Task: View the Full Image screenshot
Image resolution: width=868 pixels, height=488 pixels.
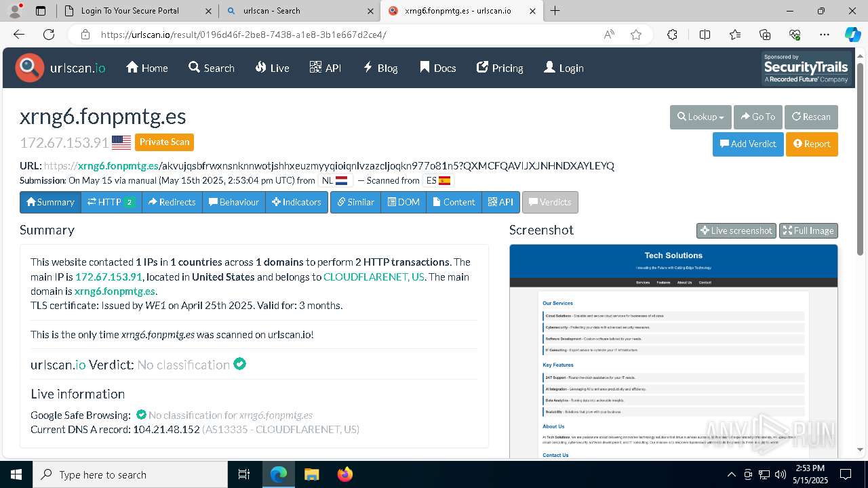Action: tap(808, 230)
